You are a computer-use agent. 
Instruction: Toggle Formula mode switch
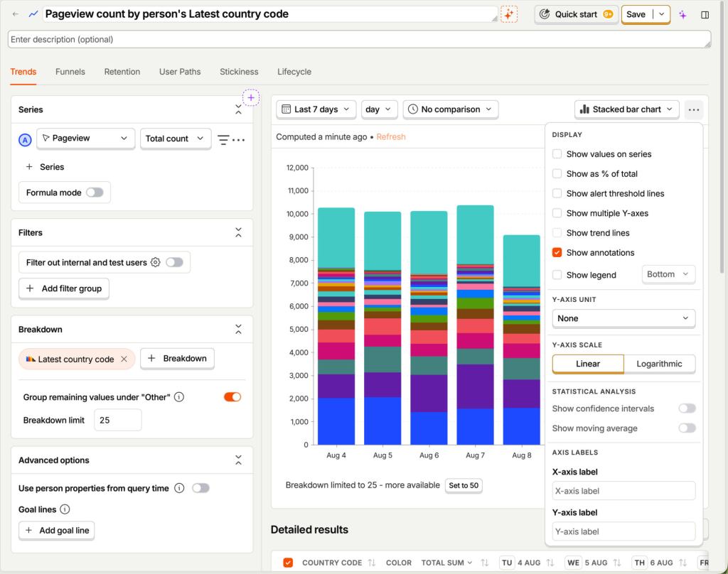click(95, 192)
